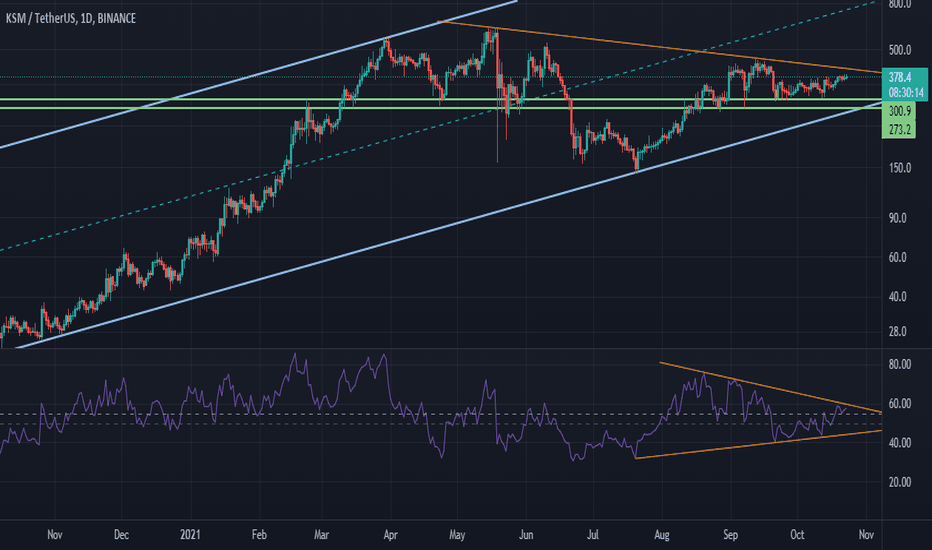Click the Dec label on time axis
This screenshot has height=550, width=932.
[121, 535]
